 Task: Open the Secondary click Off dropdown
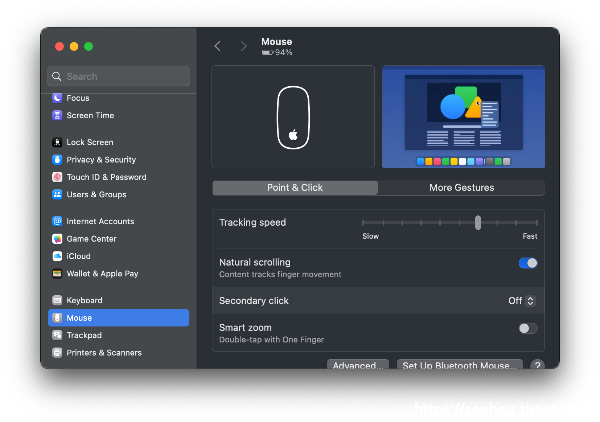(522, 301)
